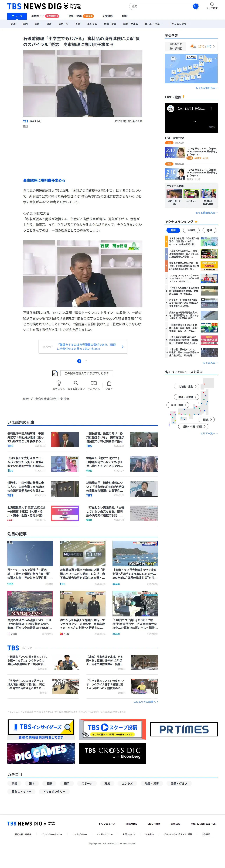This screenshot has width=225, height=868.
Task: Click the 物価 related tag
Action: pyautogui.click(x=67, y=399)
